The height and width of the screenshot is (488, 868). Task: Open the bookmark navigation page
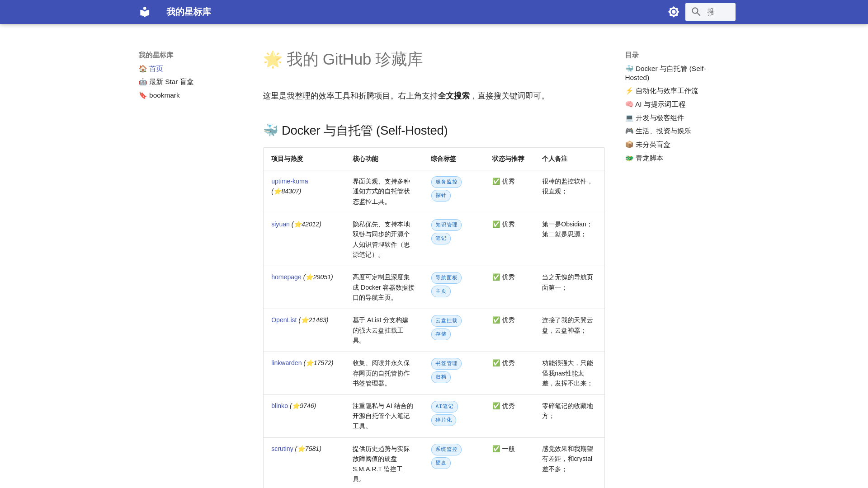(159, 95)
